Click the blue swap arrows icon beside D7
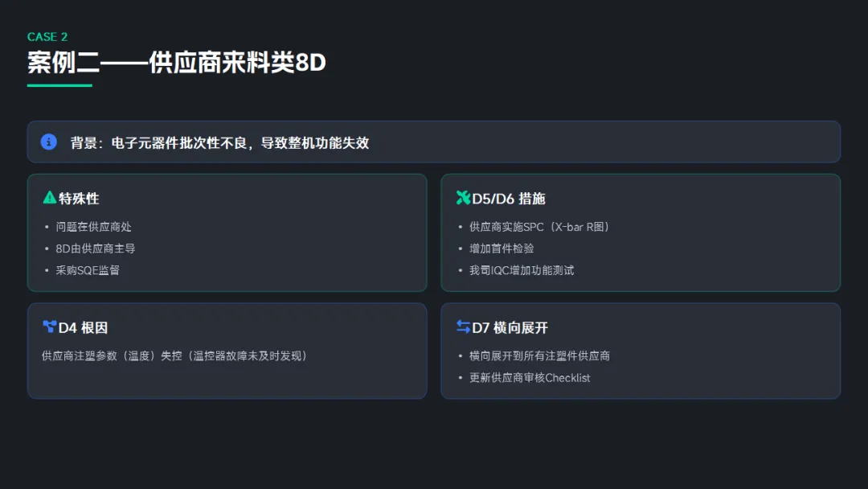Screen dimensions: 868x489 point(463,327)
